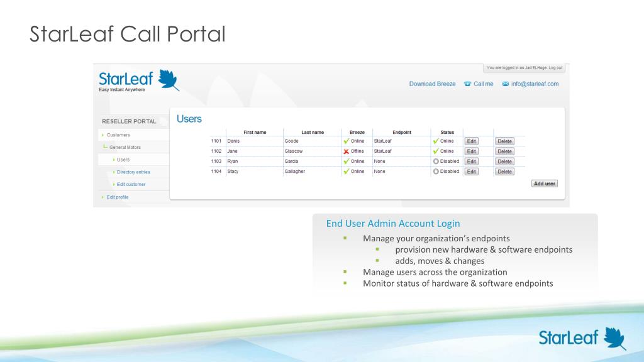Image resolution: width=644 pixels, height=362 pixels.
Task: Click the StarLeaf Call Portal slide title
Action: point(128,34)
